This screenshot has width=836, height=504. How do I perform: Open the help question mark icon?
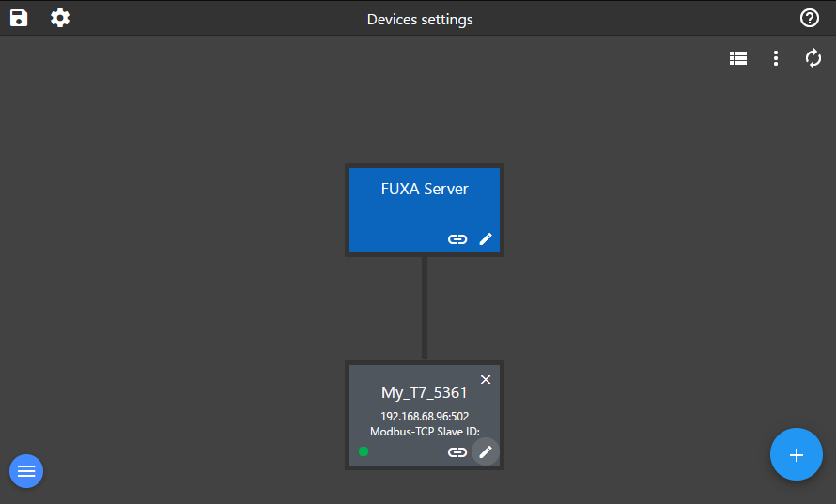click(809, 19)
